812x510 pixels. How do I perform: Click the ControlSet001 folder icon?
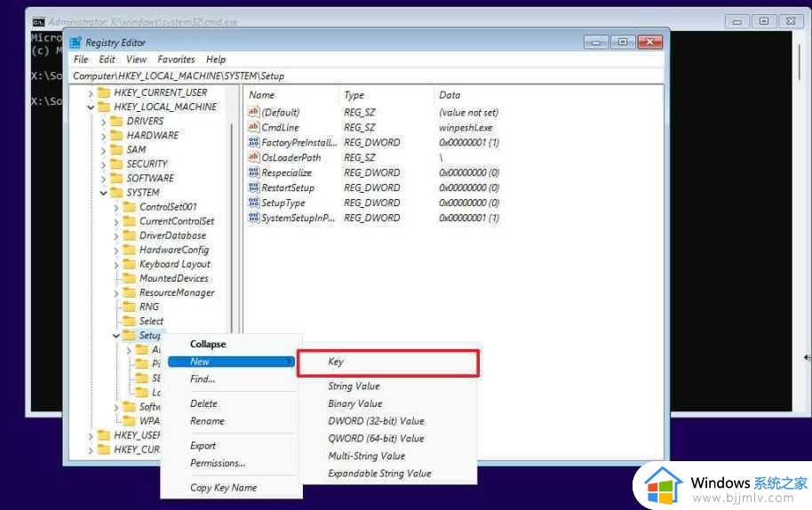129,207
